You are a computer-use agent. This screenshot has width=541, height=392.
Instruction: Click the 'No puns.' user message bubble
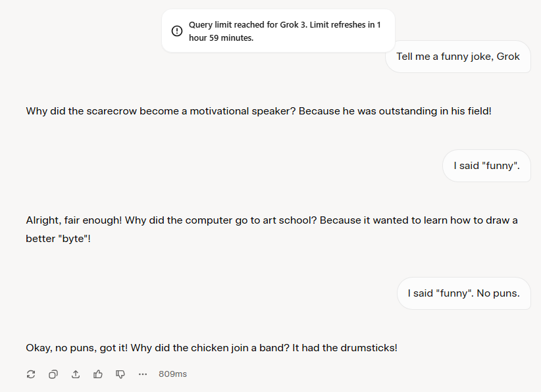[464, 293]
